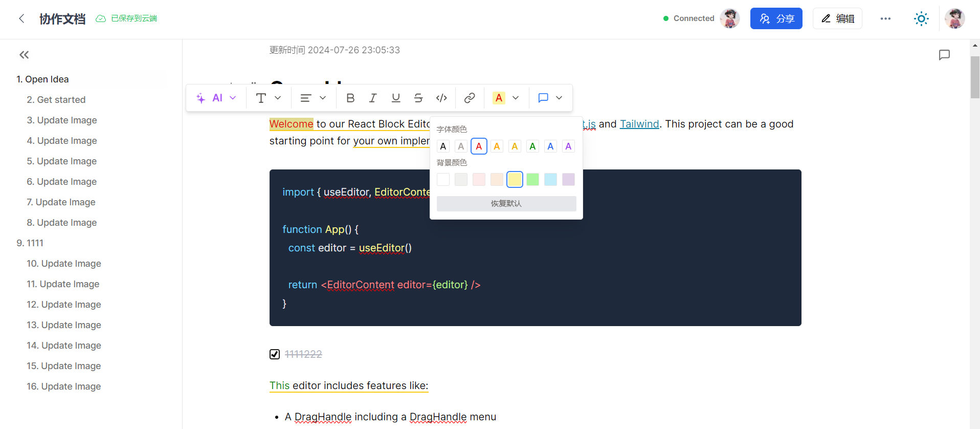Select yellow font color
The width and height of the screenshot is (980, 429).
click(x=515, y=146)
